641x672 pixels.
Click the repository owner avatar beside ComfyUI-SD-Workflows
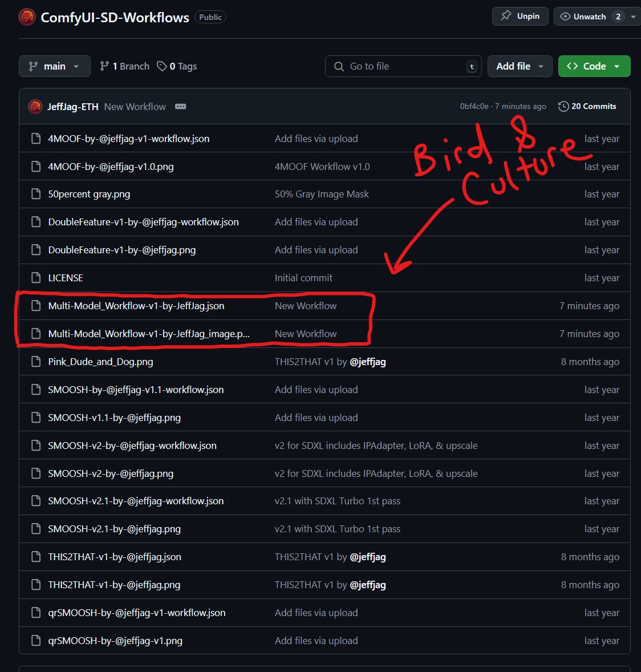click(x=27, y=17)
